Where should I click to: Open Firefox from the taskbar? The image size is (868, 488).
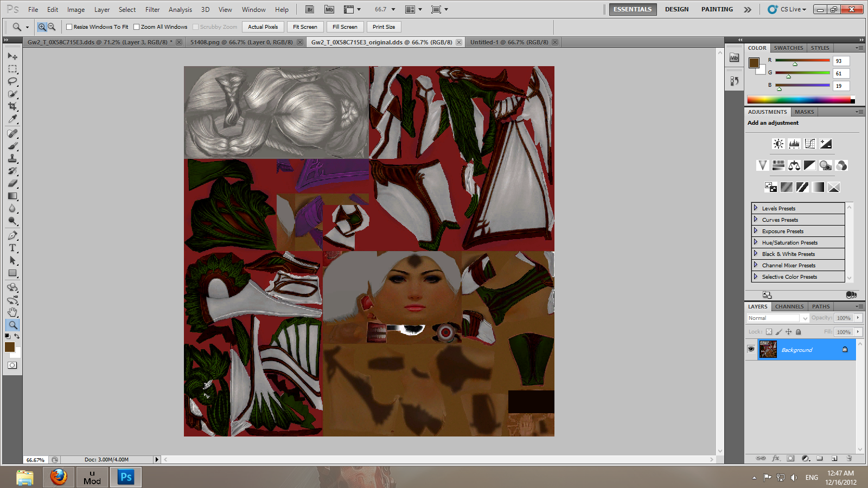click(x=59, y=477)
